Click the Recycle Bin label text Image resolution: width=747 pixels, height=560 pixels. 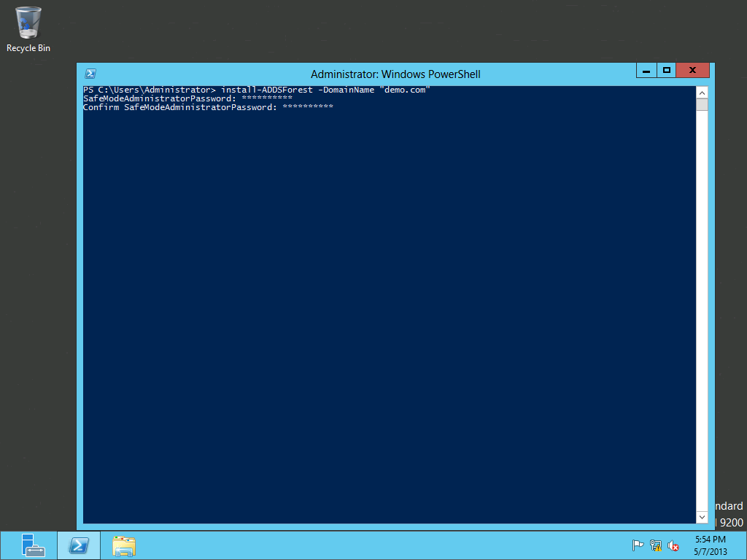tap(28, 48)
